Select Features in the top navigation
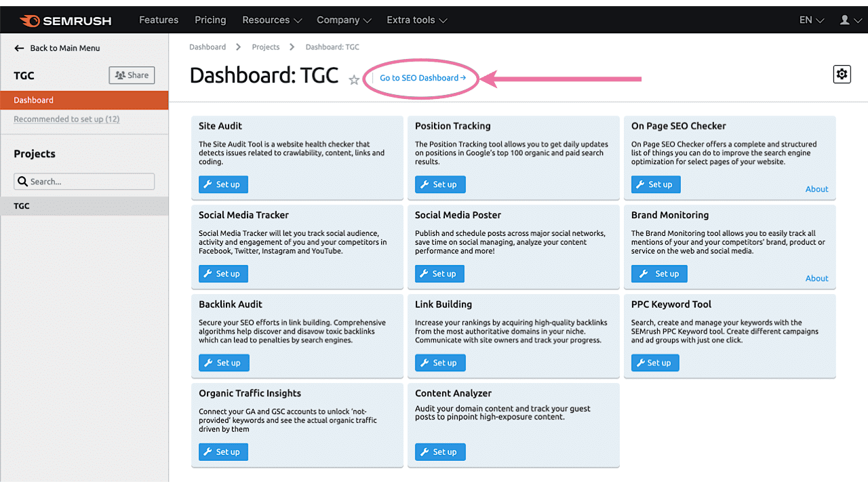This screenshot has height=488, width=868. [158, 20]
